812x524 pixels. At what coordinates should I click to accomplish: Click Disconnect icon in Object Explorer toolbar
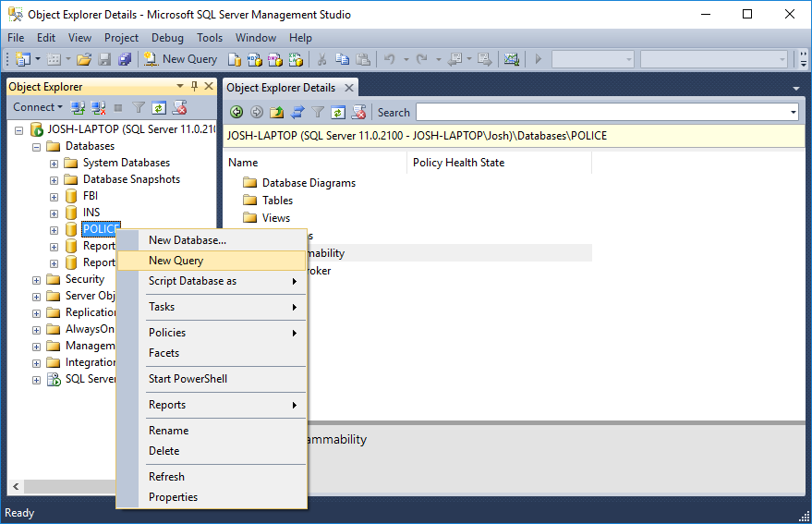click(x=98, y=107)
